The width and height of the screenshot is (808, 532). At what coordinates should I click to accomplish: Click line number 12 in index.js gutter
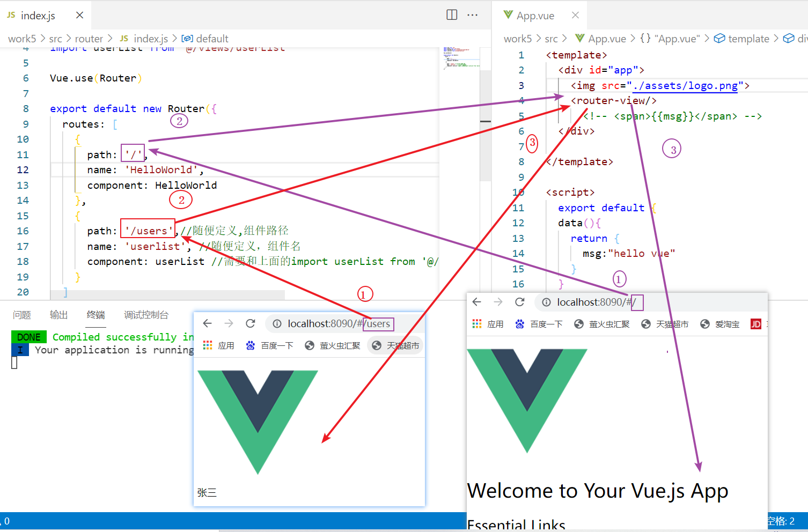click(x=23, y=169)
